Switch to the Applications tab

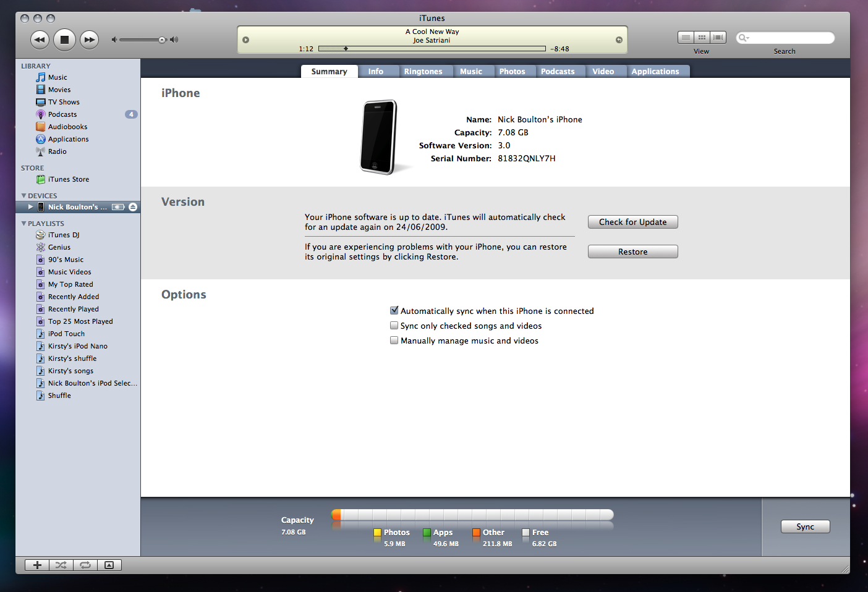[655, 72]
